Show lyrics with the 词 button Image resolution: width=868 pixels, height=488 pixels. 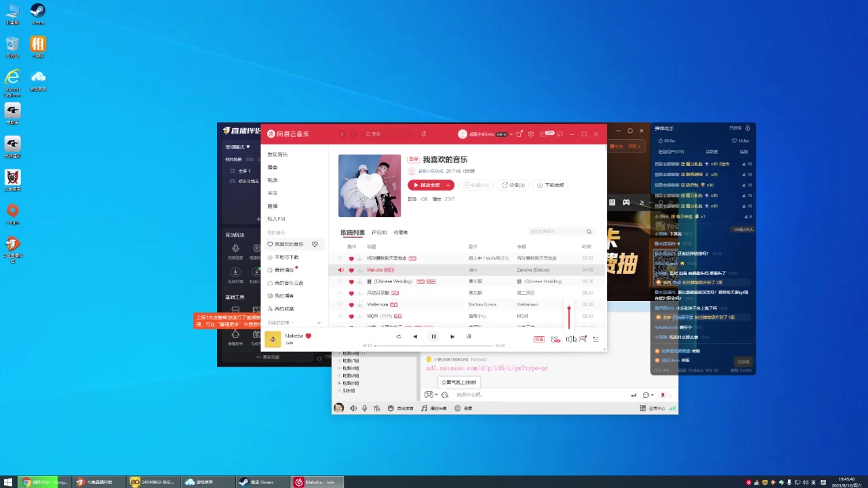(469, 336)
